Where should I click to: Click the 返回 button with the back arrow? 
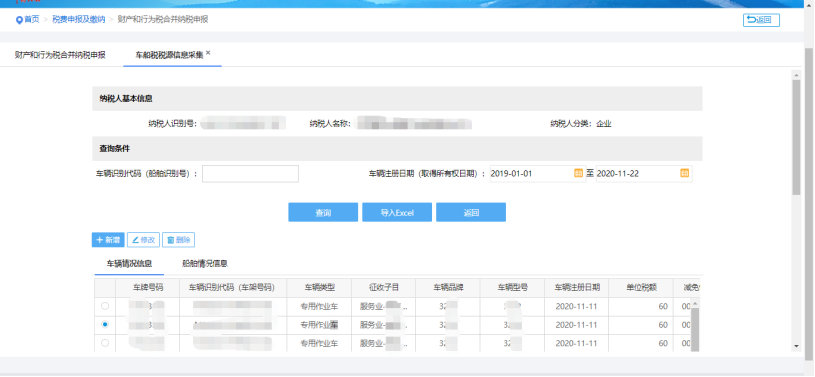pyautogui.click(x=761, y=20)
